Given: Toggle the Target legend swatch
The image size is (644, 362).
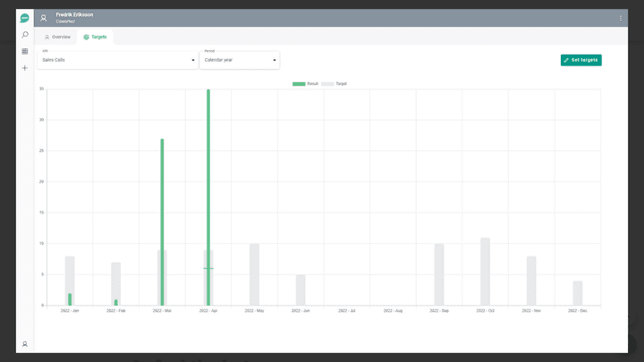Looking at the screenshot, I should (327, 84).
